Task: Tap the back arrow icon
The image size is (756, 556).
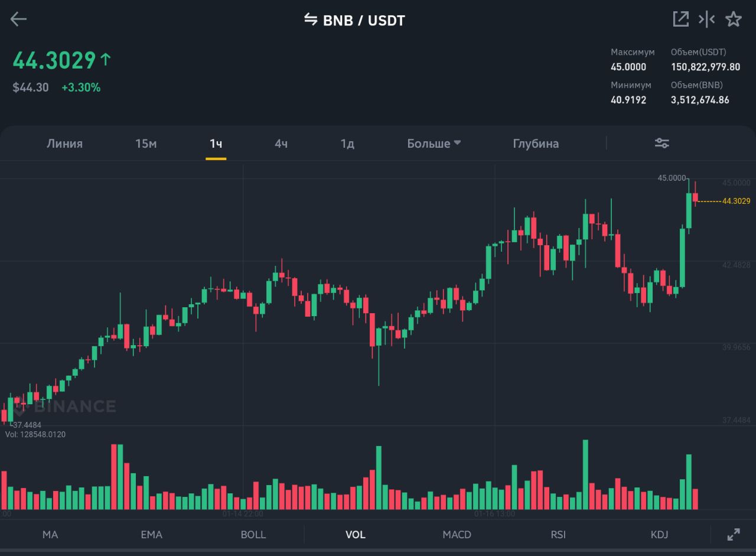Action: 19,19
